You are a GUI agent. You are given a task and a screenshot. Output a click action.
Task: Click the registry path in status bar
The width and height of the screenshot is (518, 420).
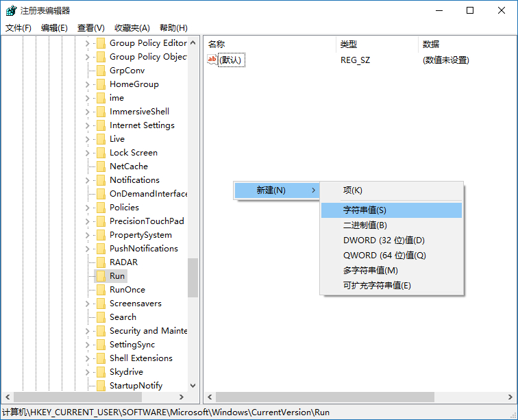coord(166,412)
